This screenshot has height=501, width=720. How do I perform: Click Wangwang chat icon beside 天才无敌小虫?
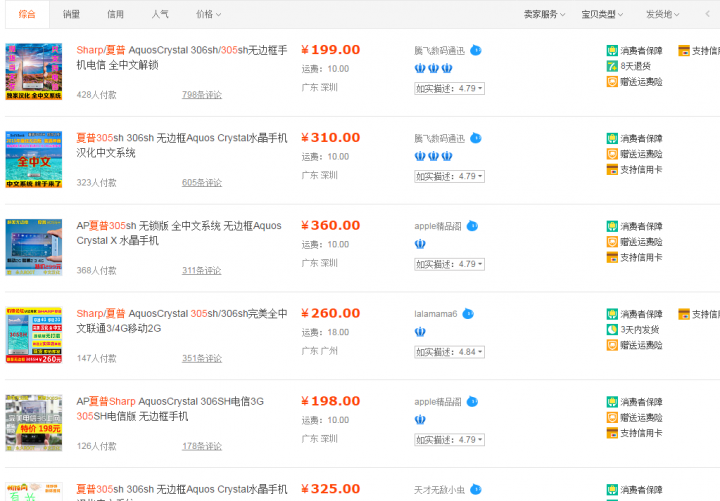[x=476, y=489]
